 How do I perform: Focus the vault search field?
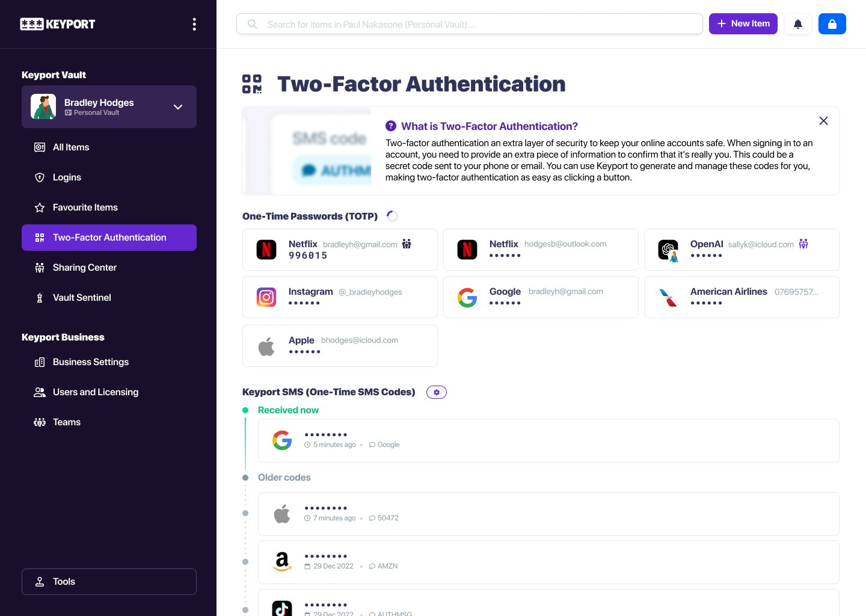[x=470, y=24]
